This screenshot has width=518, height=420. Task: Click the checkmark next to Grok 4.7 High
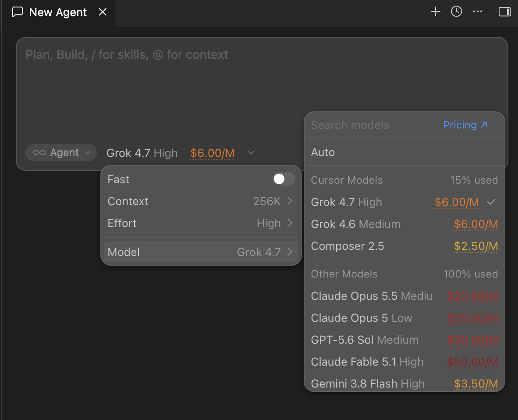click(x=491, y=202)
